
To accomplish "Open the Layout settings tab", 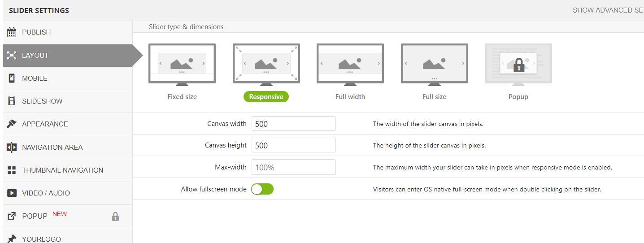I will (x=67, y=56).
